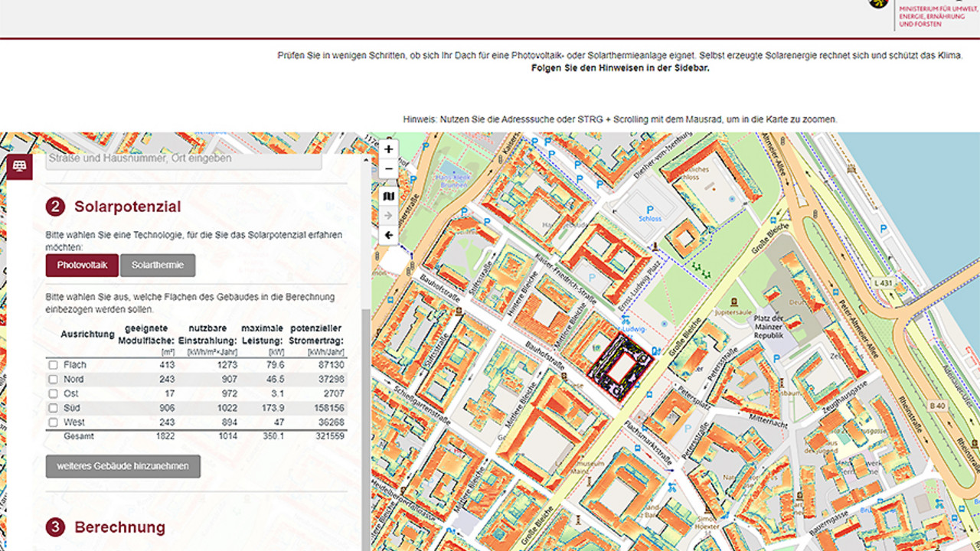
Task: Click Ost Stromertrag value 2707
Action: coord(334,393)
